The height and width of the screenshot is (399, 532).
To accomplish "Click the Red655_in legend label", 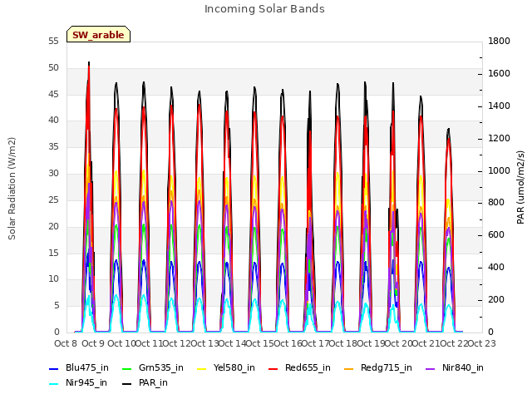I will click(308, 367).
